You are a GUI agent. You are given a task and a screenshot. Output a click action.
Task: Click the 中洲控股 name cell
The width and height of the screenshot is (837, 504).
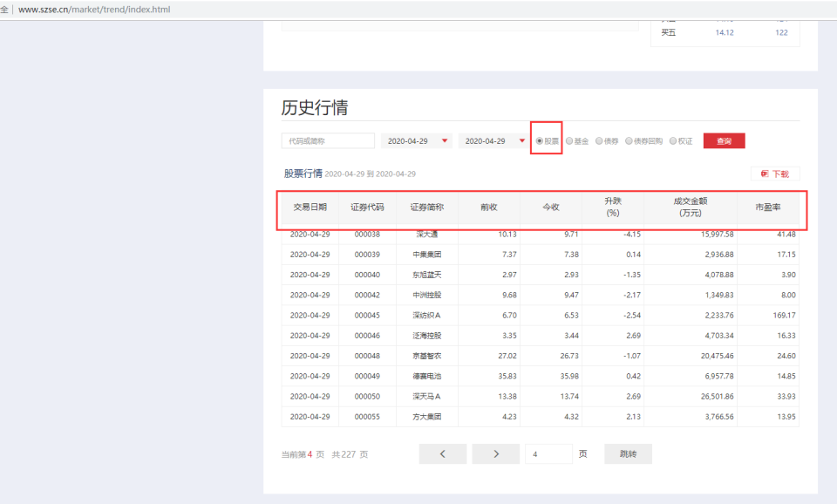[427, 296]
